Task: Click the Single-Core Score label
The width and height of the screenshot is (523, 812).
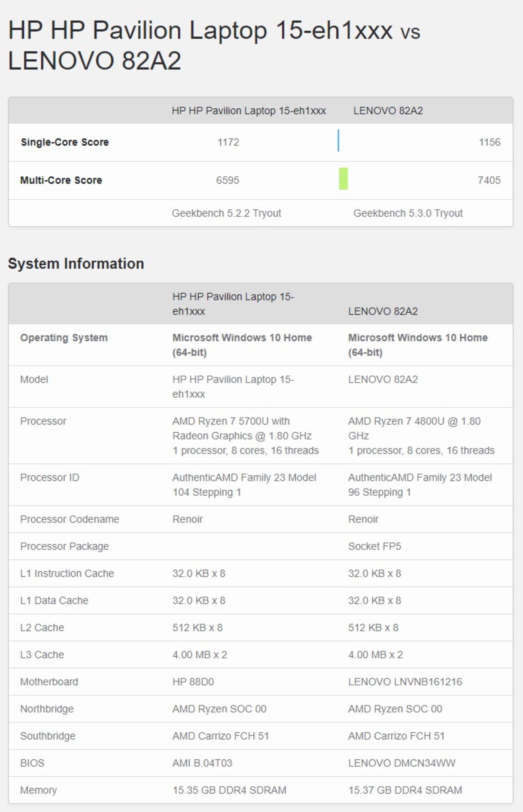Action: pos(65,142)
